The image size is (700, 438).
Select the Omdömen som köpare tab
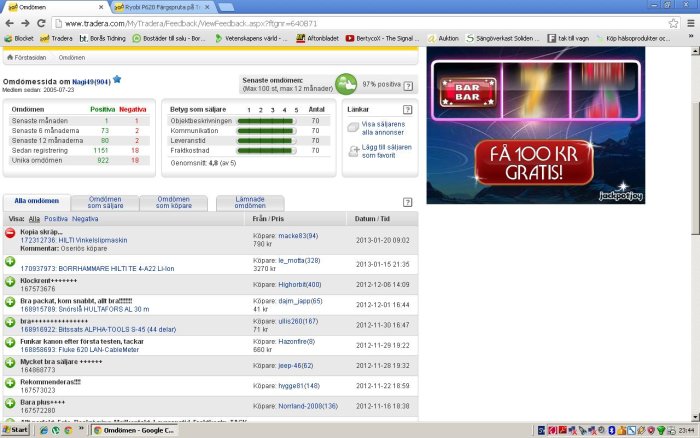tap(174, 202)
